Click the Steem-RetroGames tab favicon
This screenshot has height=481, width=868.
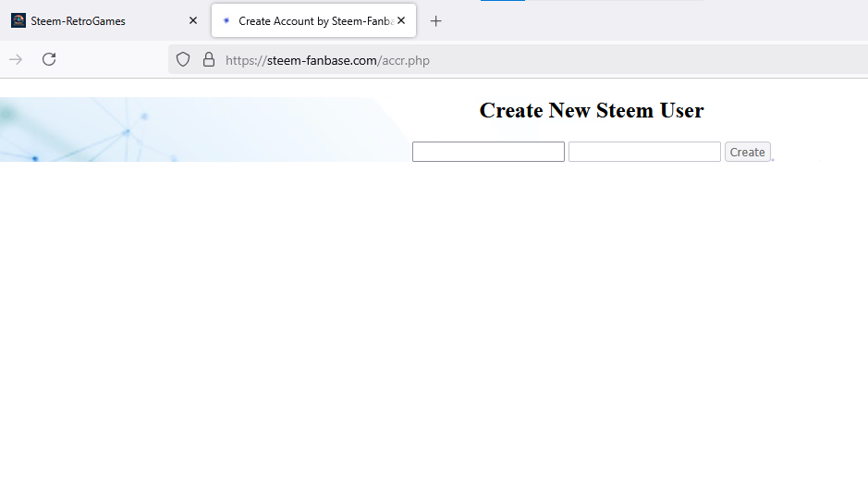(18, 20)
